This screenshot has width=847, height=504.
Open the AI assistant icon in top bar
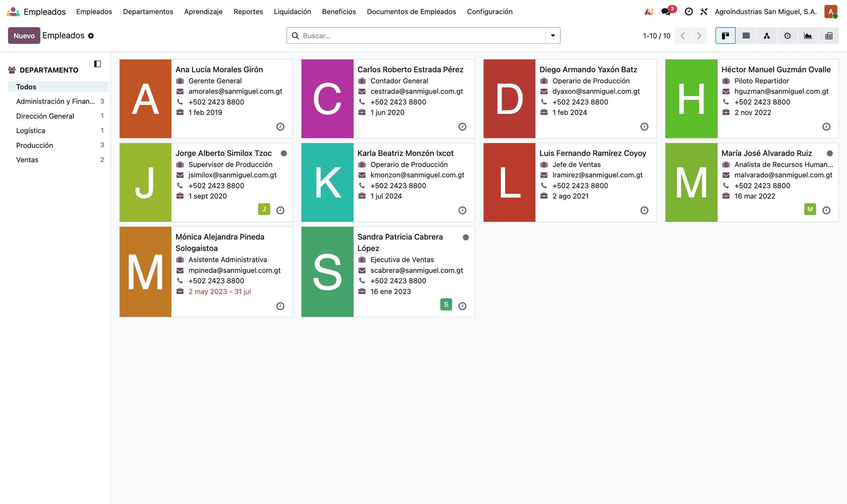point(648,11)
